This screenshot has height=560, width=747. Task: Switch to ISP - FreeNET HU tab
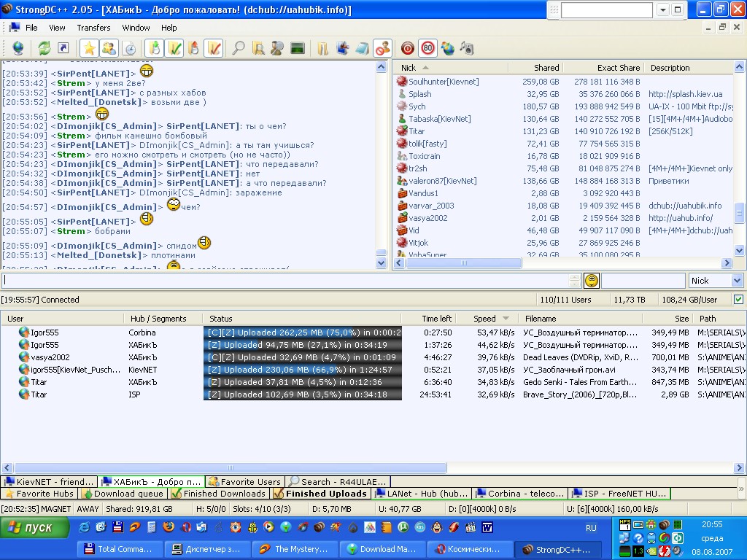[620, 494]
